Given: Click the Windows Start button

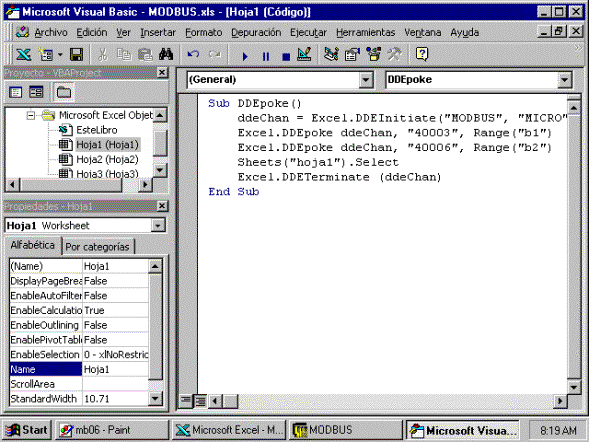Looking at the screenshot, I should (x=26, y=430).
